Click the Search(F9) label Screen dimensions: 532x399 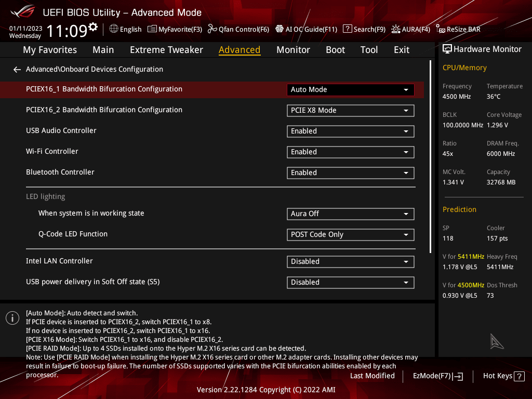coord(369,30)
